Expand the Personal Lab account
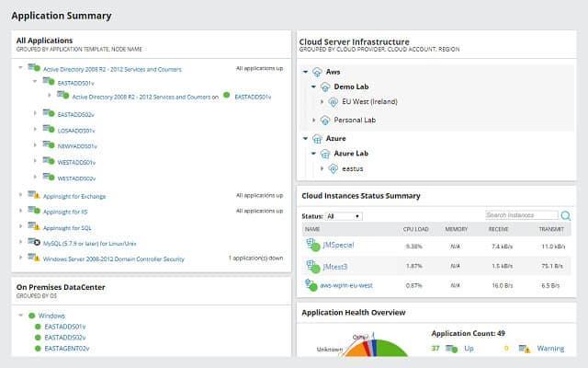This screenshot has width=588, height=368. point(314,121)
